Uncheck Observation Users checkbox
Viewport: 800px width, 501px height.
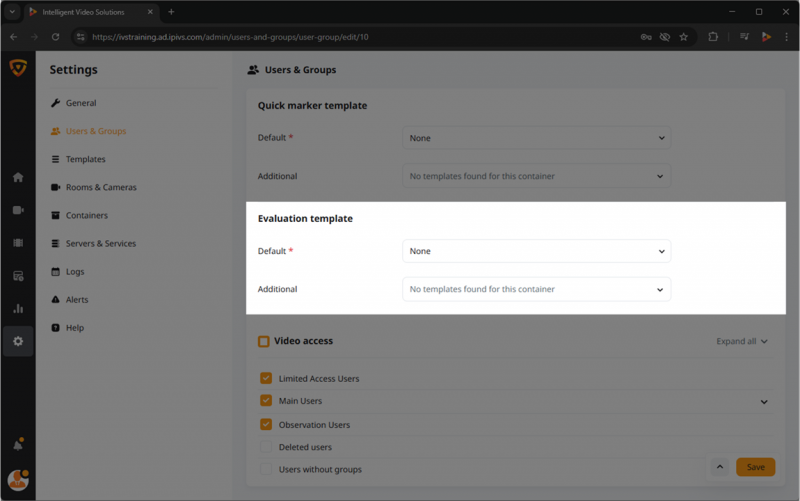(x=266, y=424)
